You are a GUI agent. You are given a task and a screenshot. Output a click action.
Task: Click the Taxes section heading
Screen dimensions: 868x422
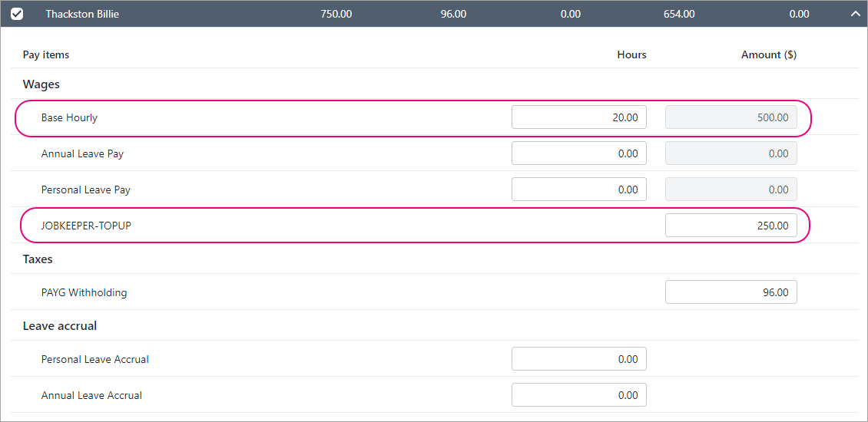(38, 259)
